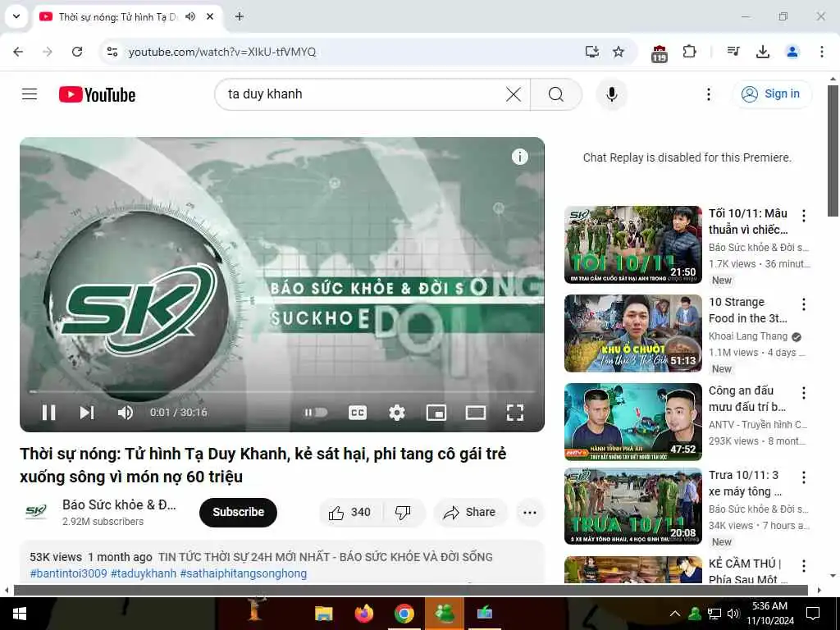Open the video info card icon
840x630 pixels.
pyautogui.click(x=519, y=157)
